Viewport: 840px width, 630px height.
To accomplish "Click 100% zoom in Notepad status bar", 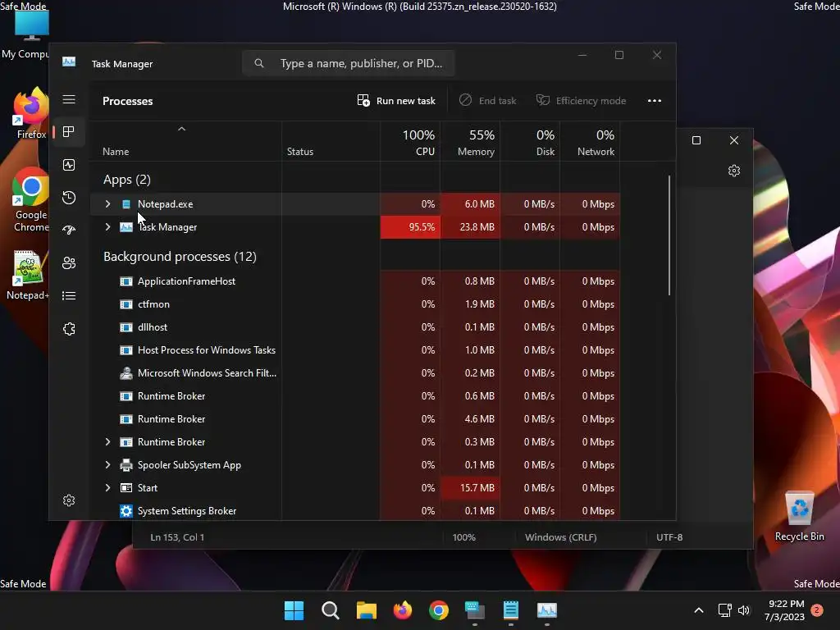I will pos(464,537).
